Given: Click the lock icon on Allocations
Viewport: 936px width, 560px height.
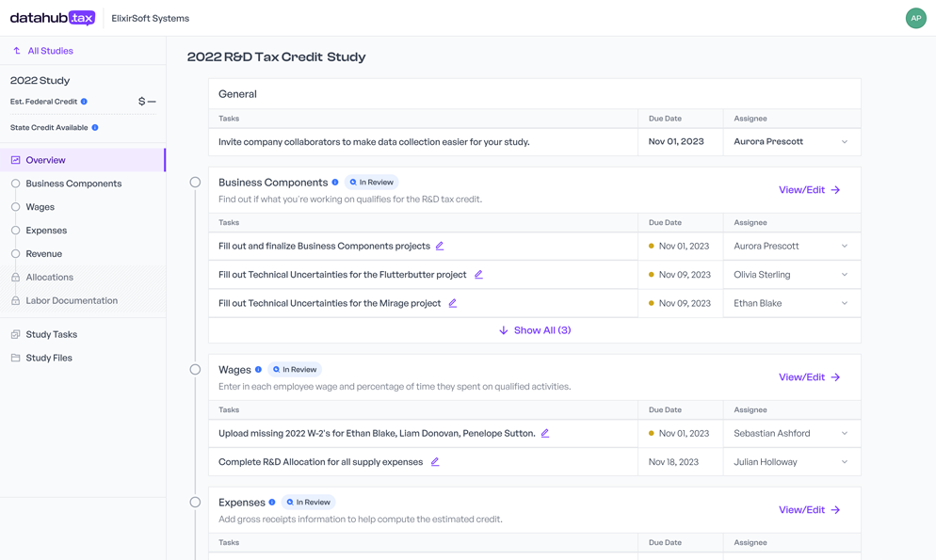Looking at the screenshot, I should tap(14, 277).
